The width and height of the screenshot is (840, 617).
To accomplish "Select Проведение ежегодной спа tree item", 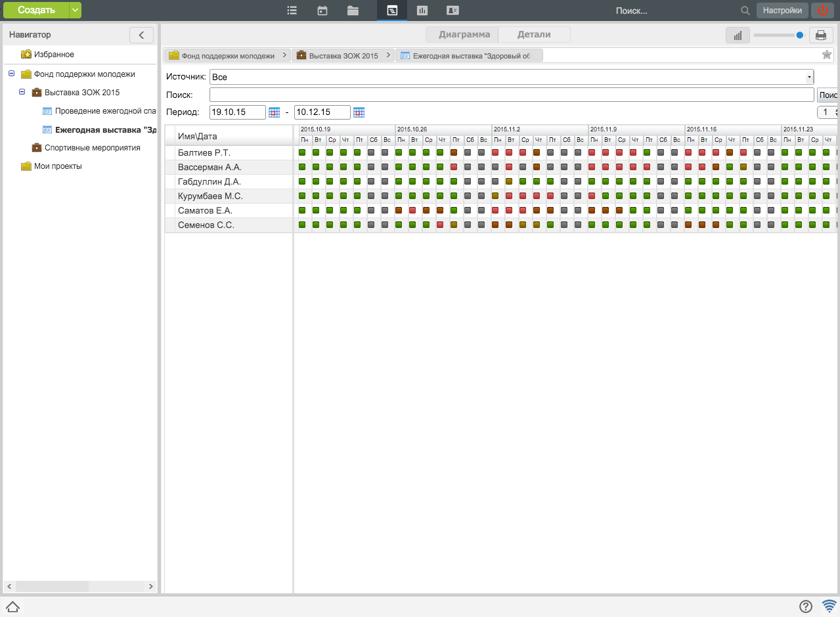I will click(105, 111).
